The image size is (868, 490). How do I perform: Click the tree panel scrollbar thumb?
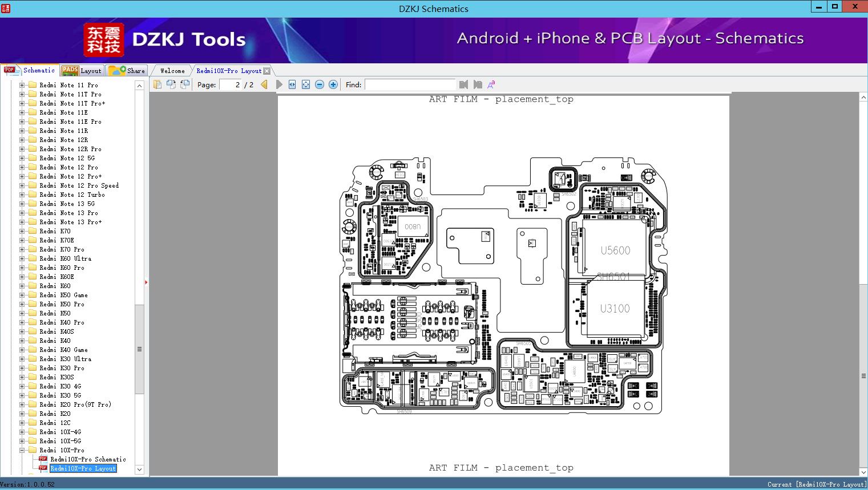139,349
